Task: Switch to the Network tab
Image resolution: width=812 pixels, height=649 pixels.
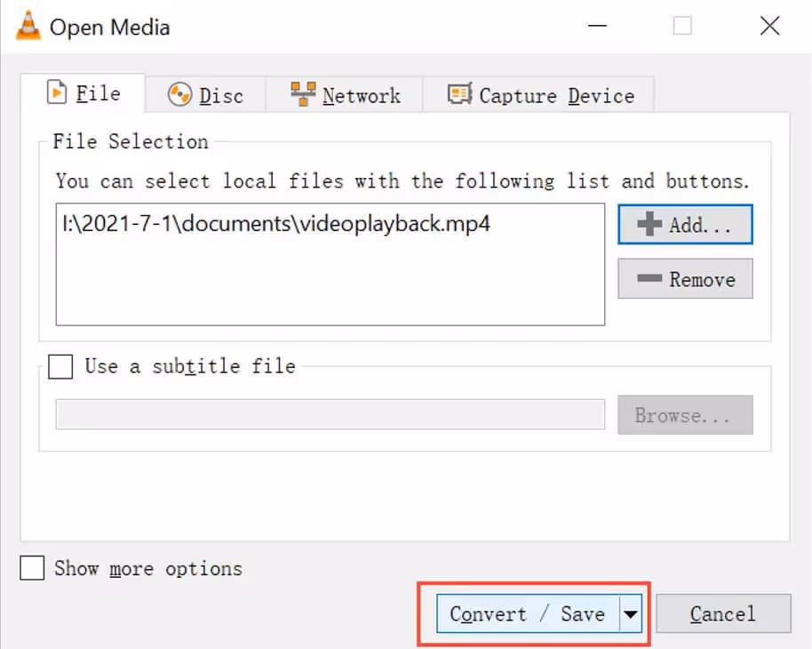Action: point(346,95)
